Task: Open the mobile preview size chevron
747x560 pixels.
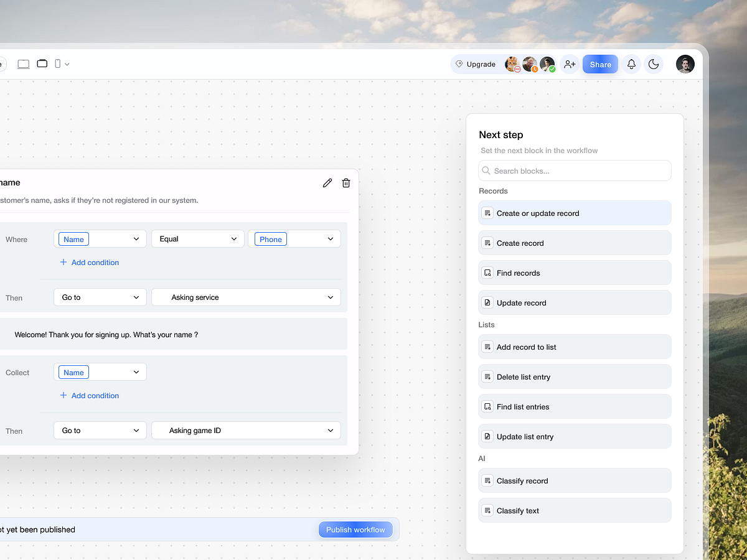Action: point(66,63)
